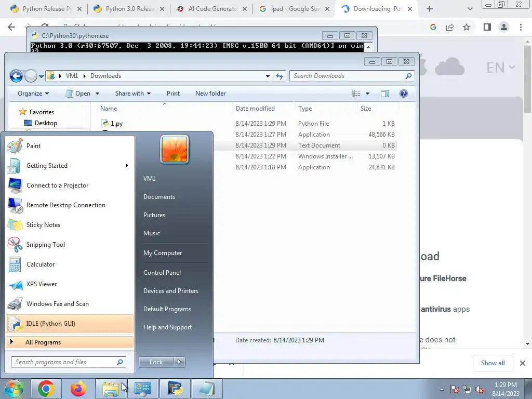
Task: Select Desktop in Favorites
Action: (46, 123)
